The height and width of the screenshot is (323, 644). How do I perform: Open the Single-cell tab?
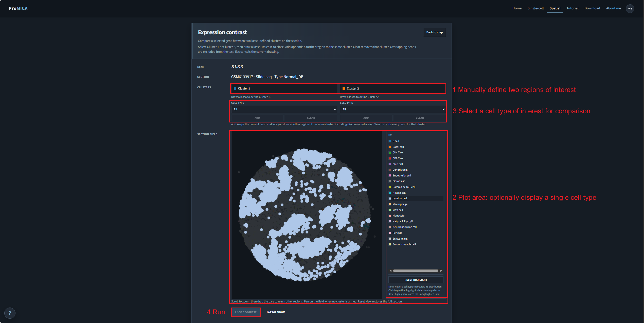tap(535, 8)
